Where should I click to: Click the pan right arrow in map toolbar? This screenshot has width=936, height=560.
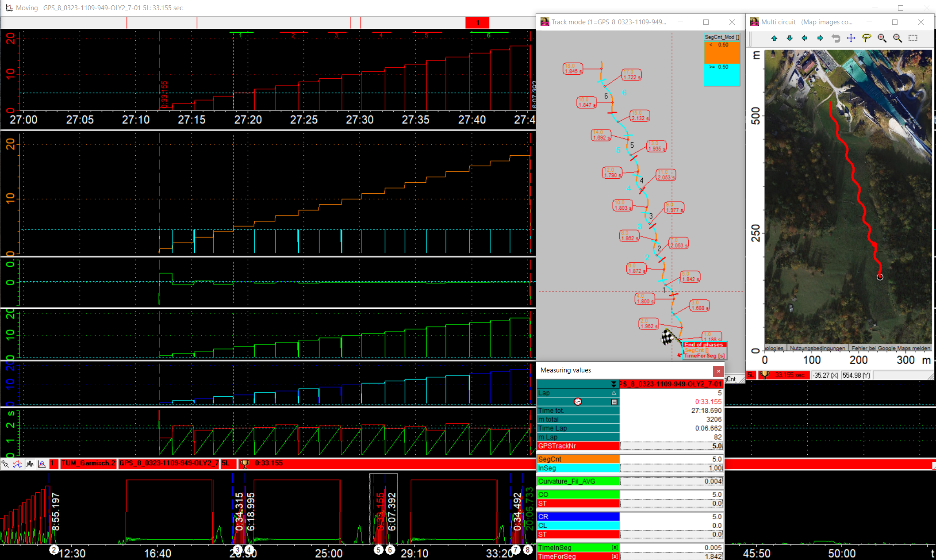tap(820, 38)
